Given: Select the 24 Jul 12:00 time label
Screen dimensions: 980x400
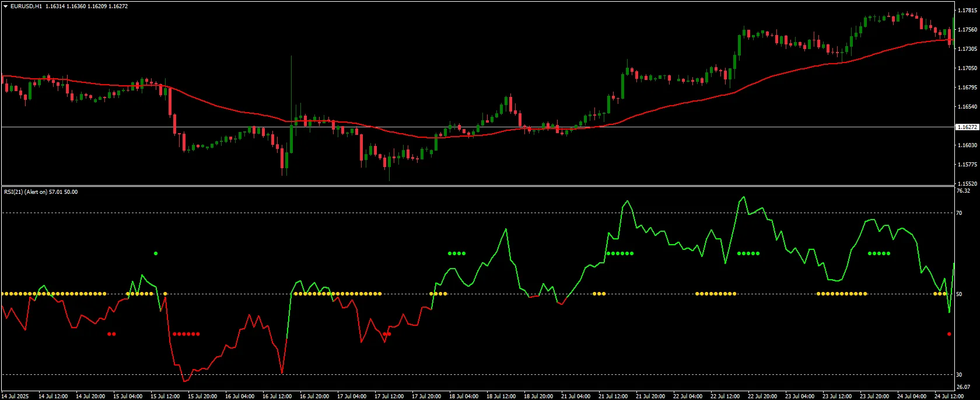Looking at the screenshot, I should click(x=949, y=396).
